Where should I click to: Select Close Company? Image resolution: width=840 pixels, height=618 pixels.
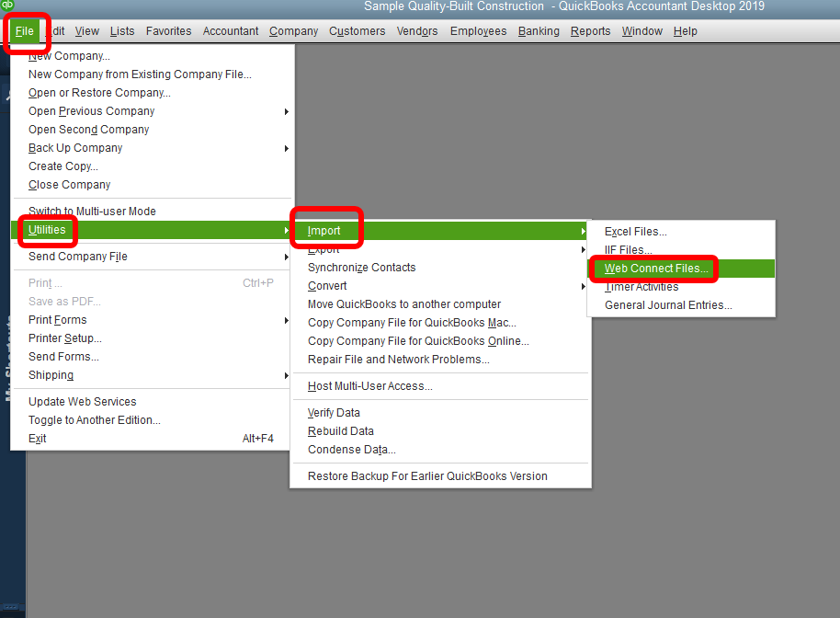pos(70,184)
